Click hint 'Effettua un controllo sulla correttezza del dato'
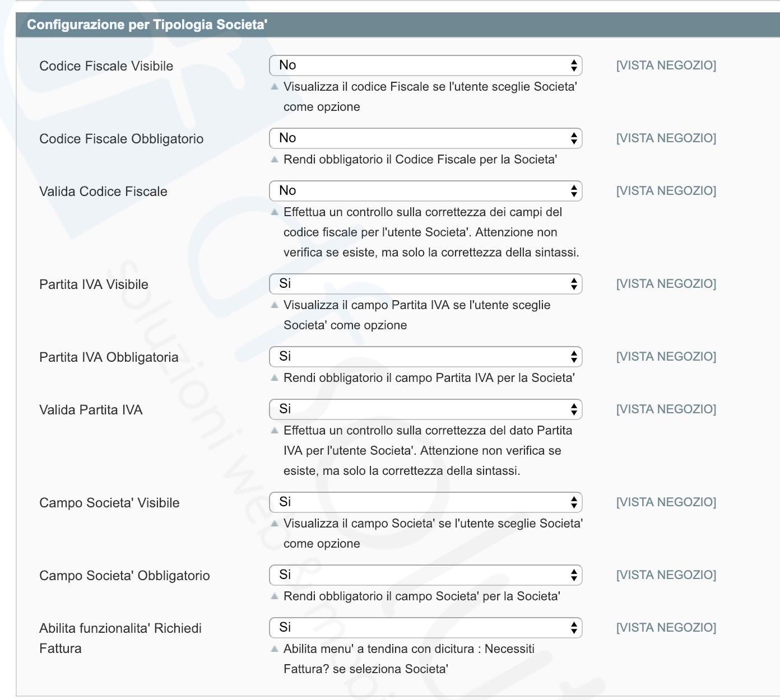 [x=428, y=451]
